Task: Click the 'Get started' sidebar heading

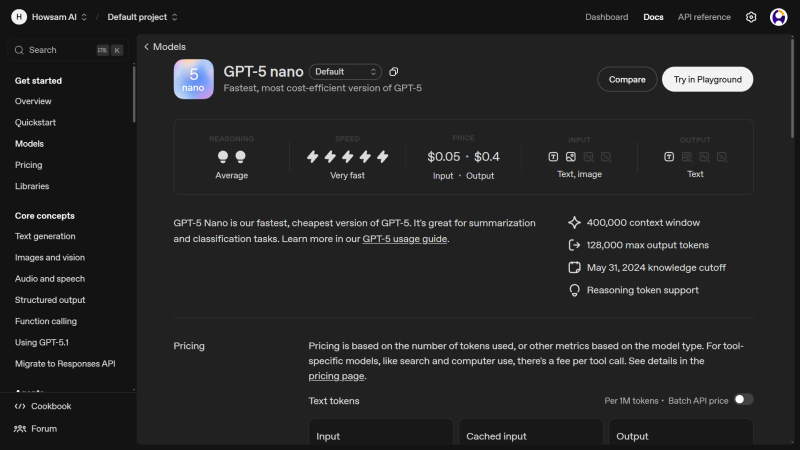Action: pyautogui.click(x=38, y=81)
